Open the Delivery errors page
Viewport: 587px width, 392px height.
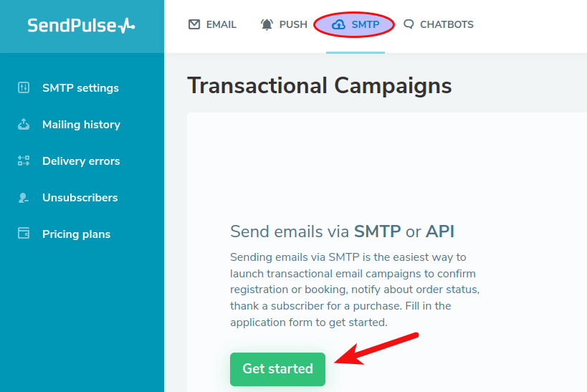[x=81, y=161]
